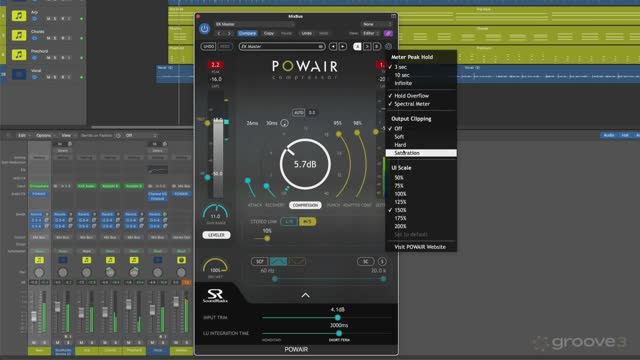The height and width of the screenshot is (360, 640).
Task: Click POWAIR UNDO button
Action: click(208, 47)
